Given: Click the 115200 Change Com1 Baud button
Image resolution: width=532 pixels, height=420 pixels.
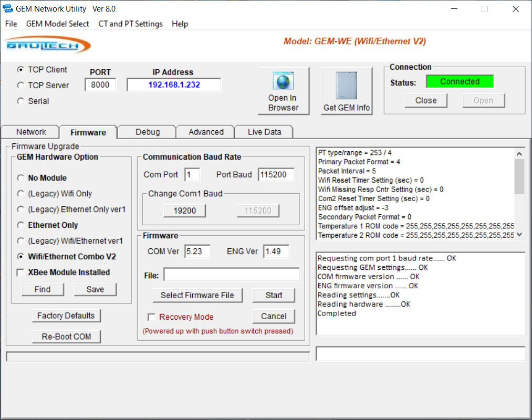Looking at the screenshot, I should [258, 211].
